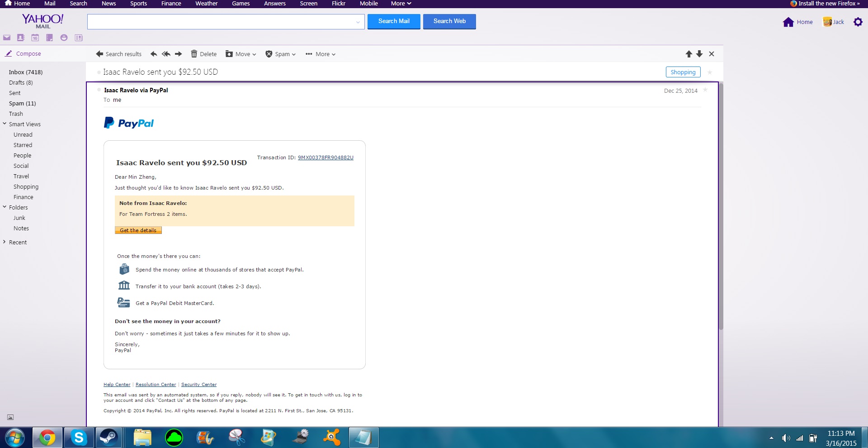This screenshot has width=868, height=448.
Task: Click the Get the details button
Action: [x=138, y=230]
